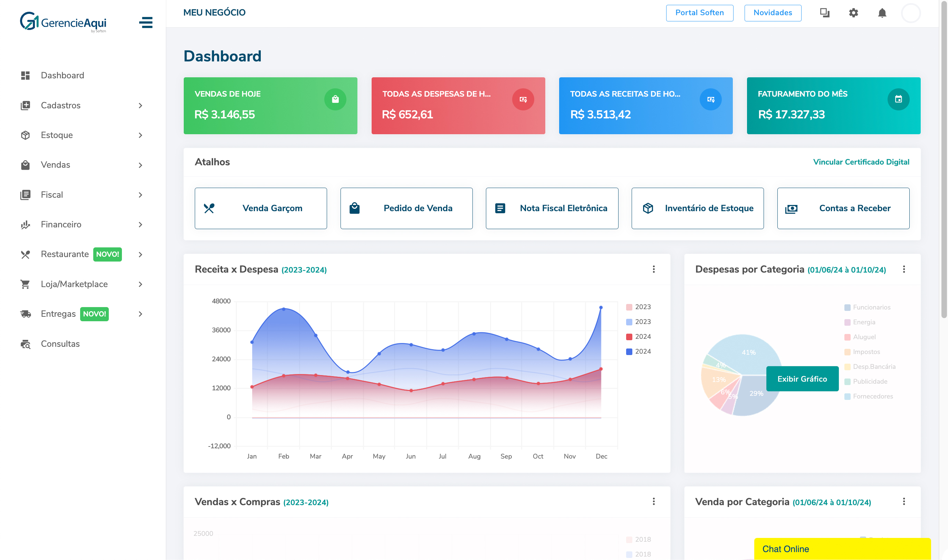Screen dimensions: 948x560
Task: Click the calendar icon on Faturamento do Mês card
Action: click(899, 99)
